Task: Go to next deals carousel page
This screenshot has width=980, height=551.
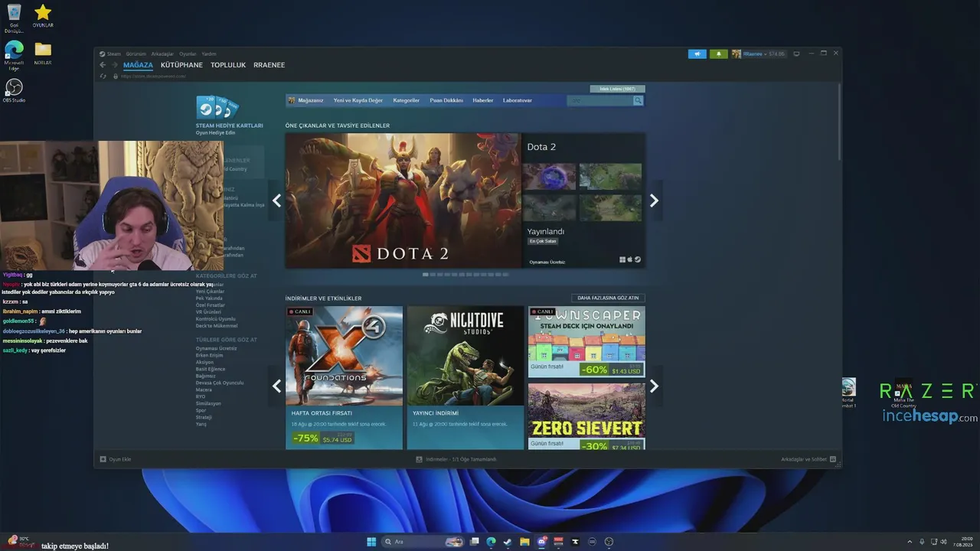Action: 654,386
